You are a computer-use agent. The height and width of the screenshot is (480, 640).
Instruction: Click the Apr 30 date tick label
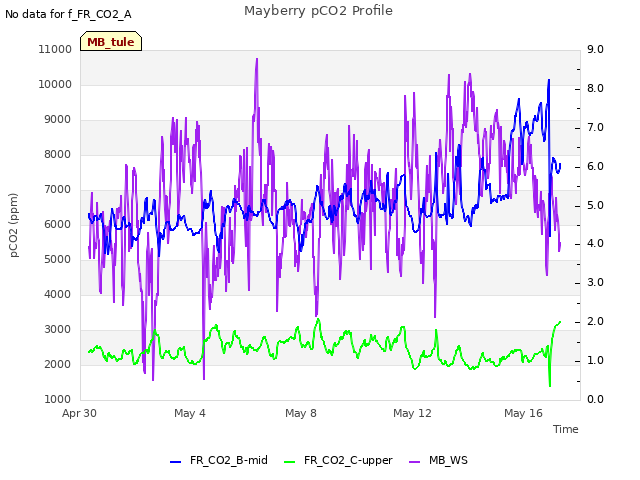pyautogui.click(x=79, y=413)
